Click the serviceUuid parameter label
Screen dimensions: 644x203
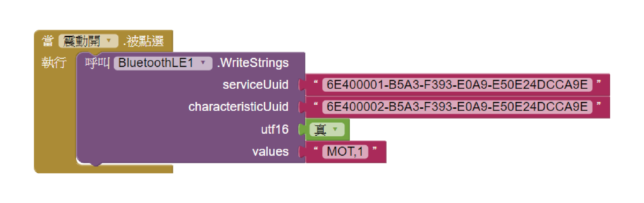[255, 85]
